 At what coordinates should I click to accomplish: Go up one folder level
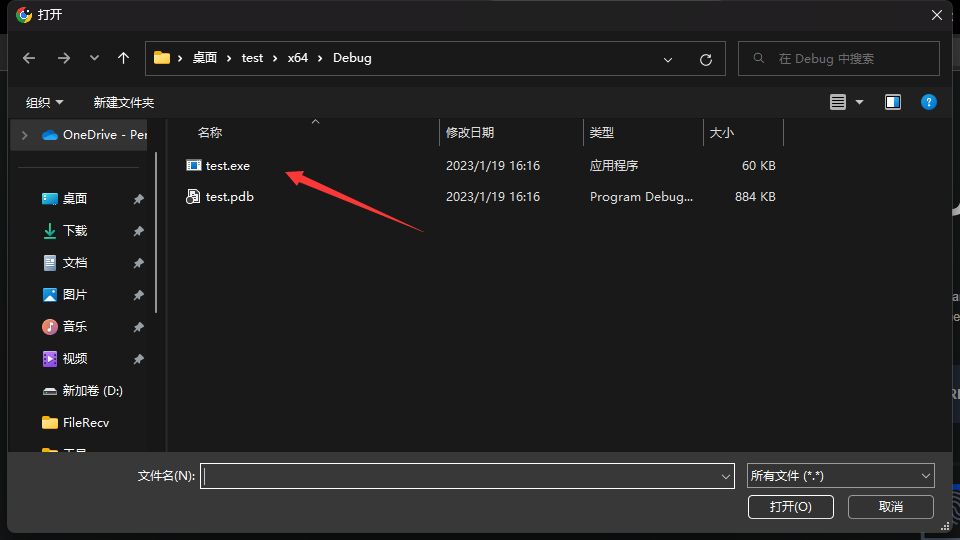tap(124, 58)
